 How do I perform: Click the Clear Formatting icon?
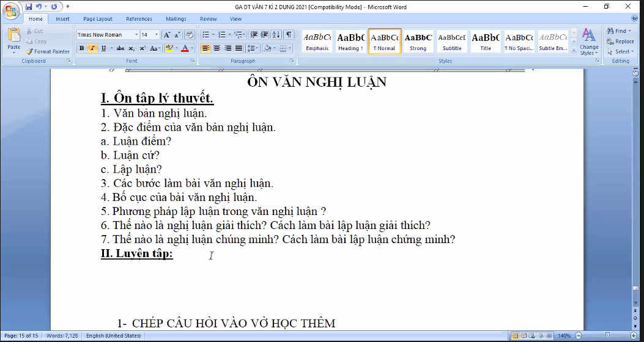coord(190,35)
